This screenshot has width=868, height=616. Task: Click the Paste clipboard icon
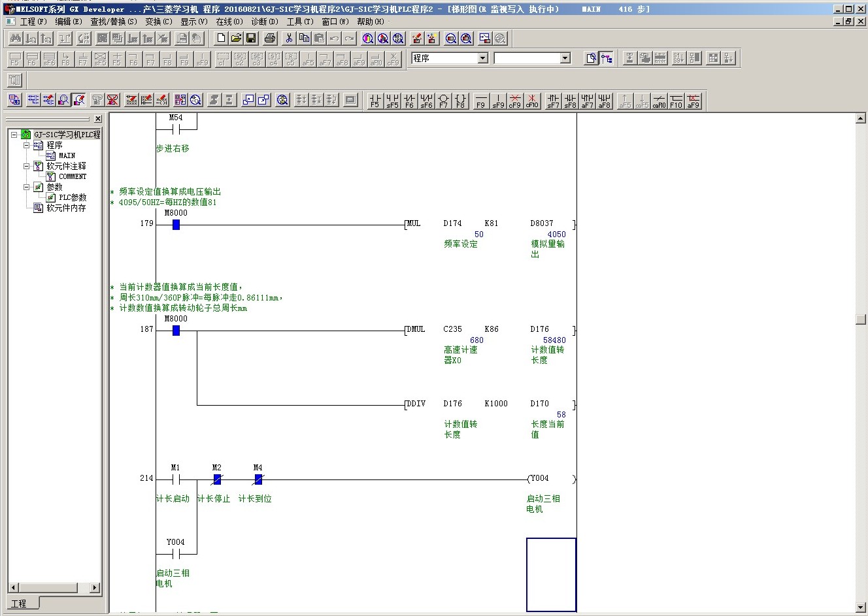point(319,39)
